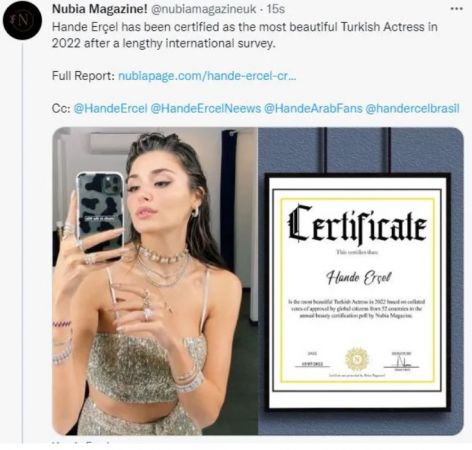The height and width of the screenshot is (450, 472).
Task: Open Nubia Magazine profile avatar
Action: pyautogui.click(x=22, y=21)
